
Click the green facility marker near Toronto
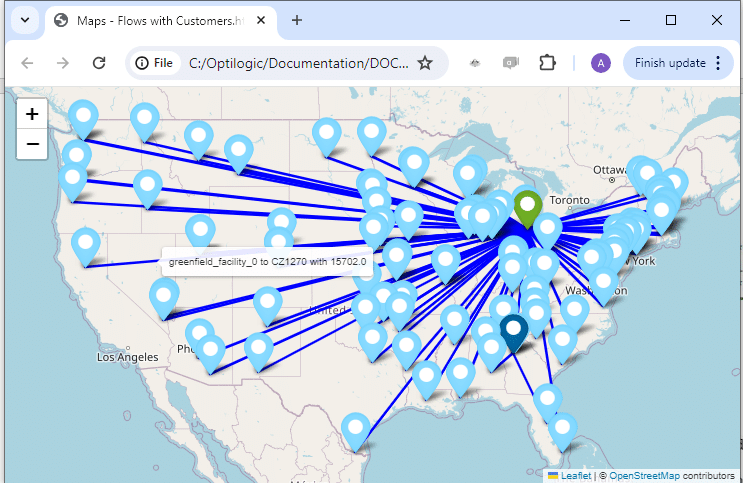[x=527, y=209]
